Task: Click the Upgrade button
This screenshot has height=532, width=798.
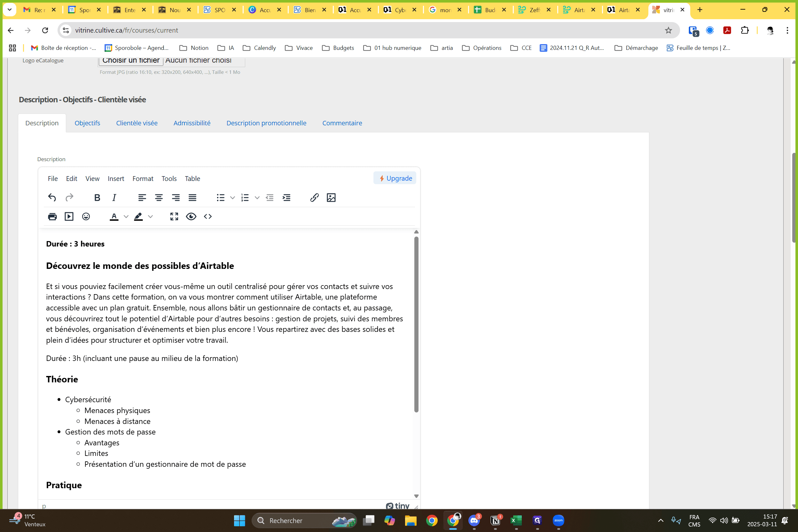Action: 395,178
